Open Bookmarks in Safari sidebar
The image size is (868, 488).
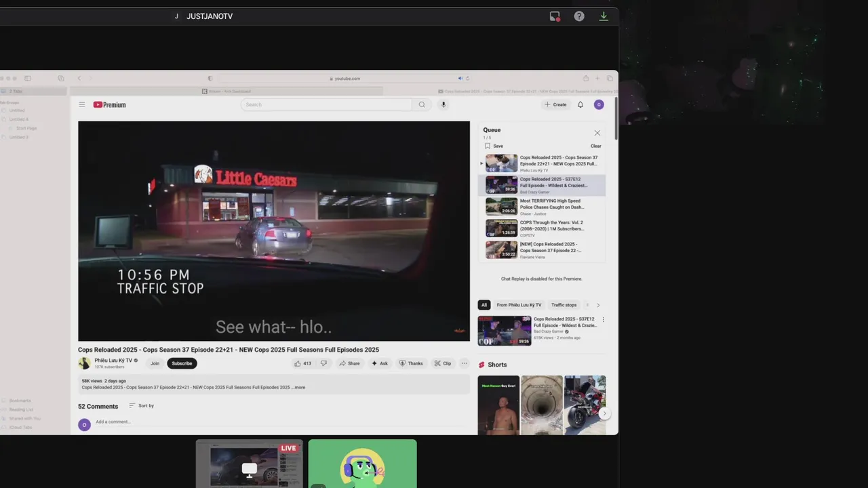click(x=21, y=401)
